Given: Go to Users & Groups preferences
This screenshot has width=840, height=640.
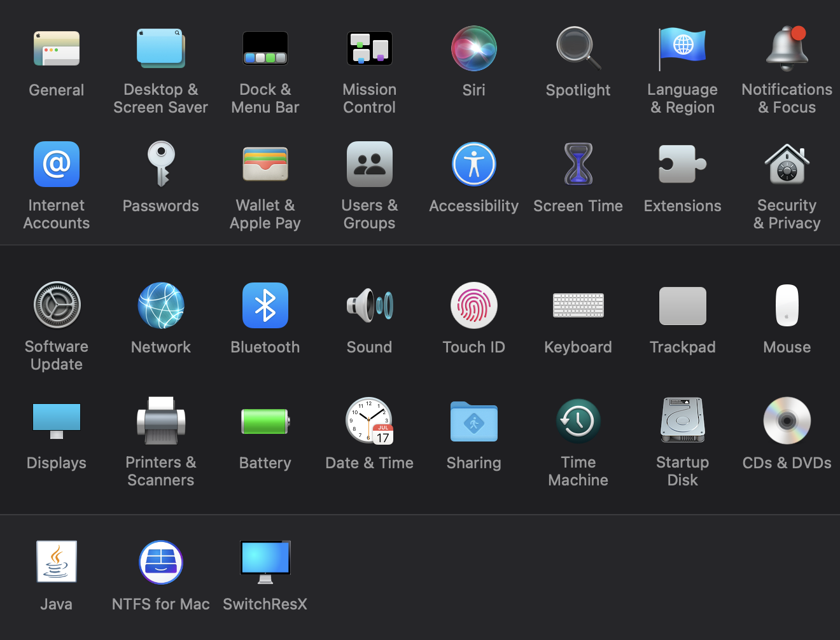Looking at the screenshot, I should (x=370, y=164).
